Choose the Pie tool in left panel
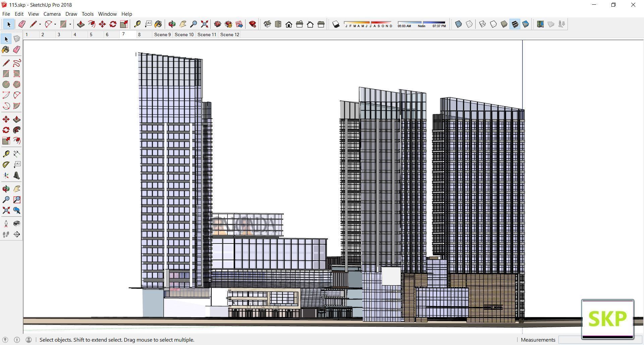Image resolution: width=644 pixels, height=345 pixels. pos(17,106)
